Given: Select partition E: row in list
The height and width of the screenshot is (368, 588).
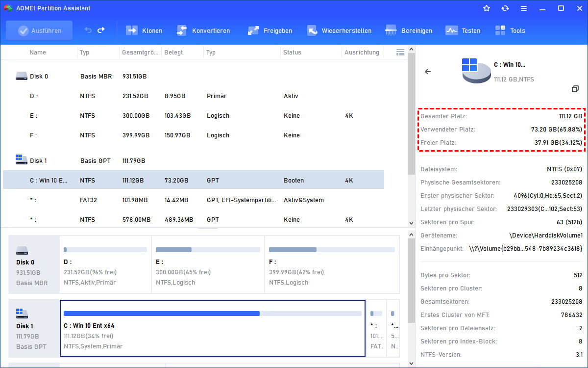Looking at the screenshot, I should (194, 116).
